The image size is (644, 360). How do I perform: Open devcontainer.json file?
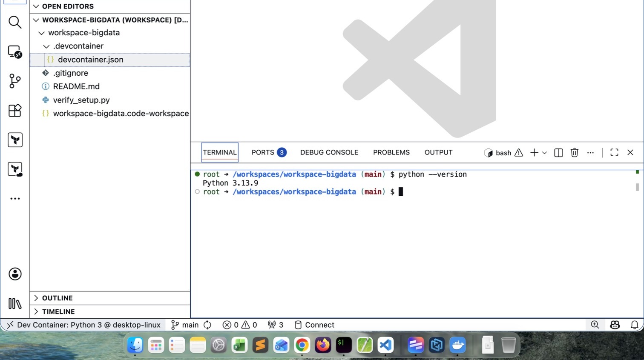click(110, 60)
